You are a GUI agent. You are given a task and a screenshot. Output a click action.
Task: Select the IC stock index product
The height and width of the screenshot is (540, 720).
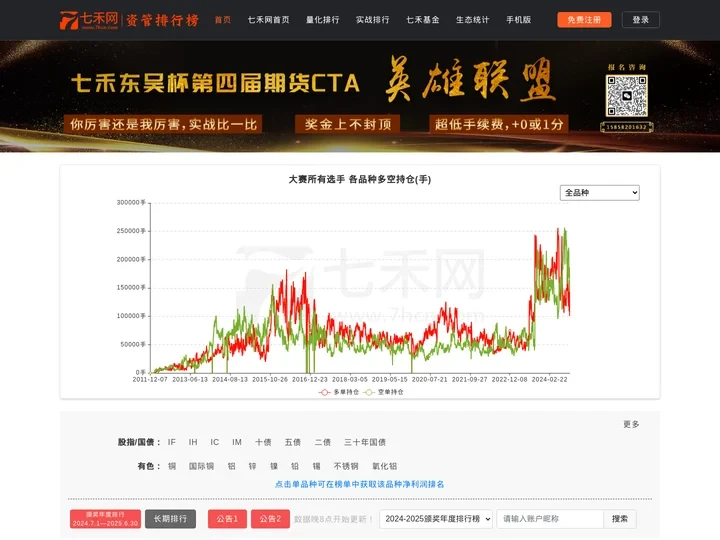214,442
